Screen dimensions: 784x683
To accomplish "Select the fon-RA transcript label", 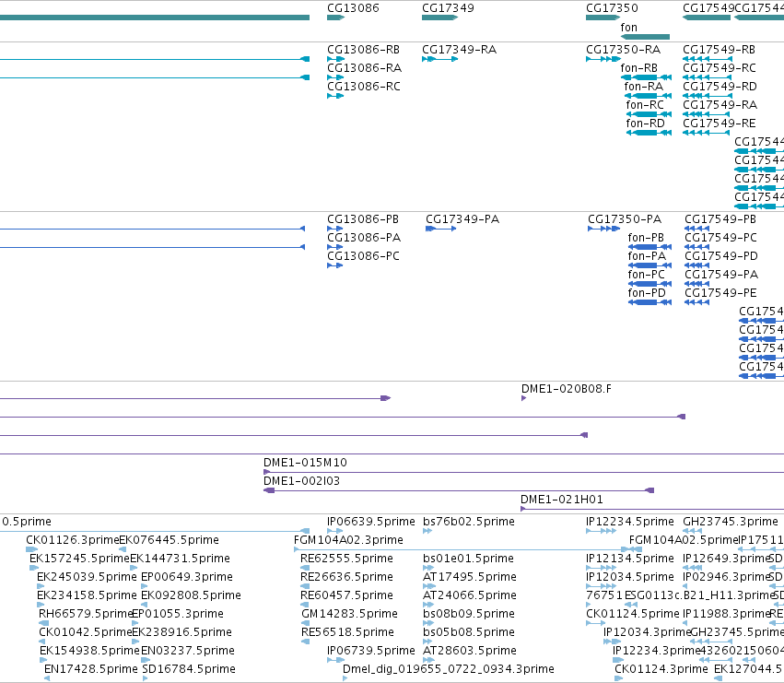I will 644,87.
